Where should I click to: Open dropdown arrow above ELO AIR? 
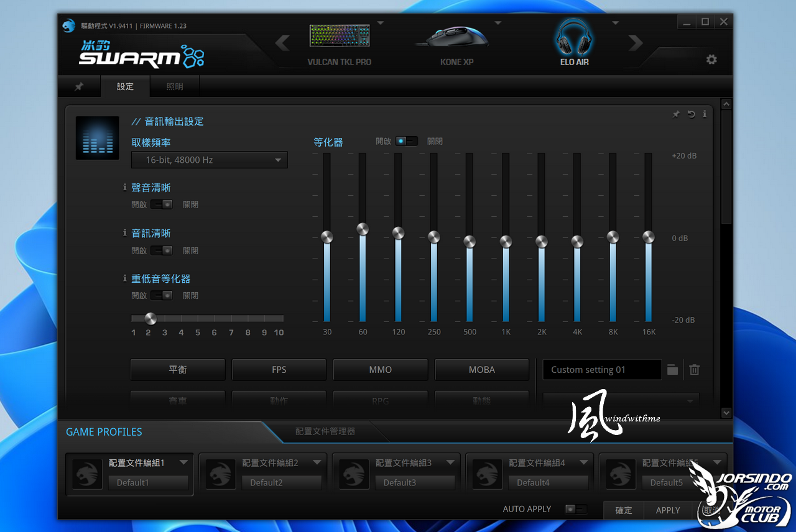point(615,23)
